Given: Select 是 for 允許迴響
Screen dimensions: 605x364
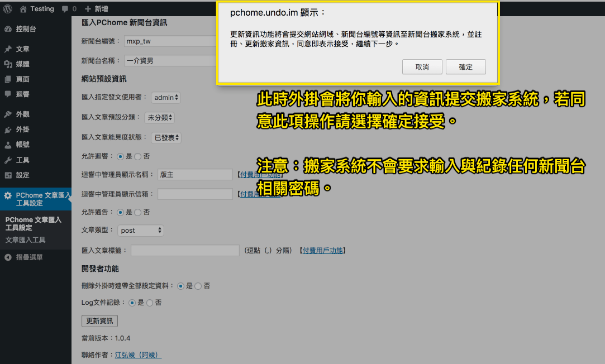Looking at the screenshot, I should pos(120,156).
